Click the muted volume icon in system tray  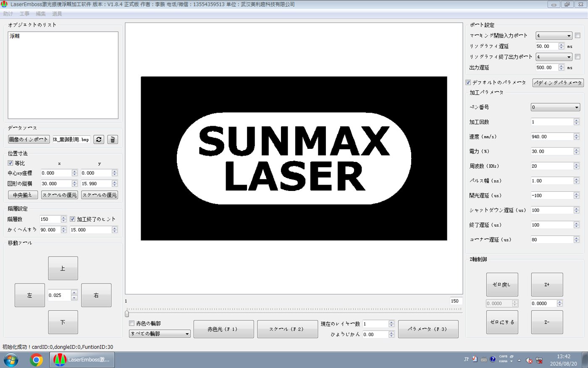[529, 360]
